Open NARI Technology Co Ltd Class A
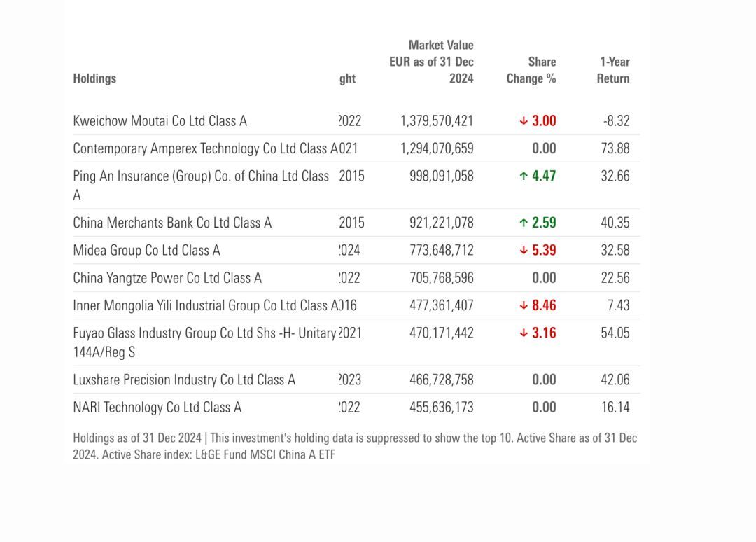The image size is (756, 542). (x=157, y=408)
